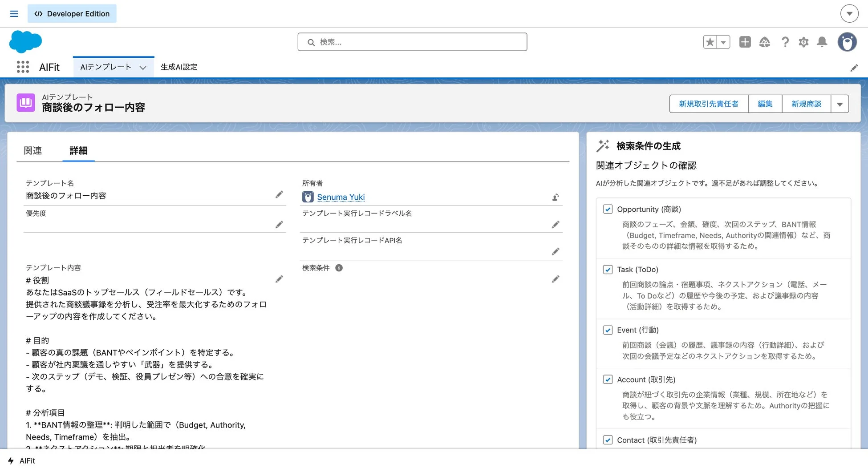Click the 新規取引先責任者 button
The width and height of the screenshot is (868, 472).
click(709, 104)
